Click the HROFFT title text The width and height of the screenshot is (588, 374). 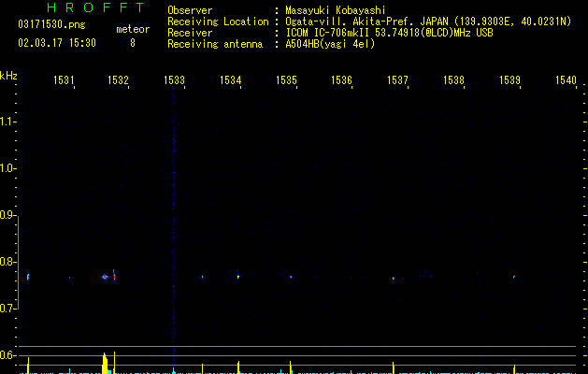[95, 7]
